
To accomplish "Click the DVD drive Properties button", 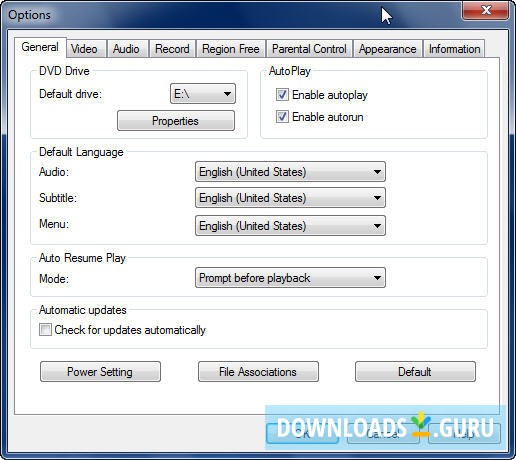I will tap(176, 121).
